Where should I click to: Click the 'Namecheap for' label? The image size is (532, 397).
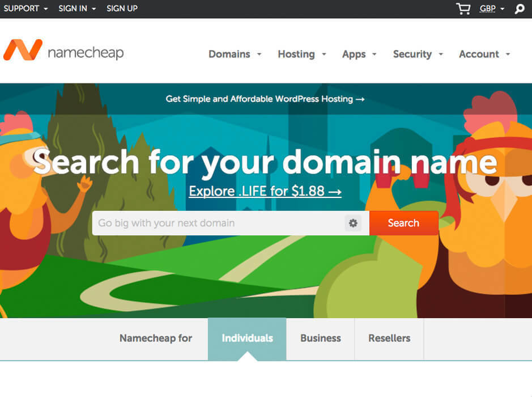156,338
